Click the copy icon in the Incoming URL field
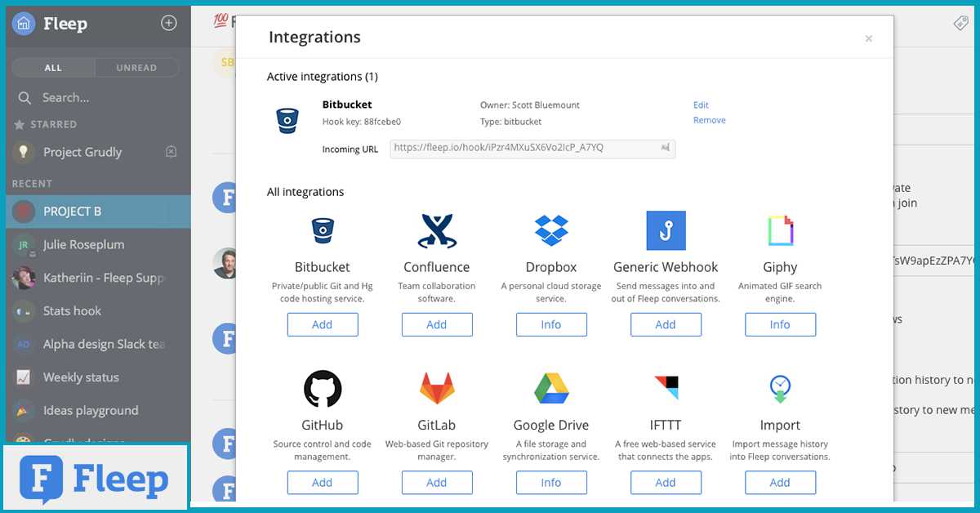The width and height of the screenshot is (980, 513). coord(667,149)
